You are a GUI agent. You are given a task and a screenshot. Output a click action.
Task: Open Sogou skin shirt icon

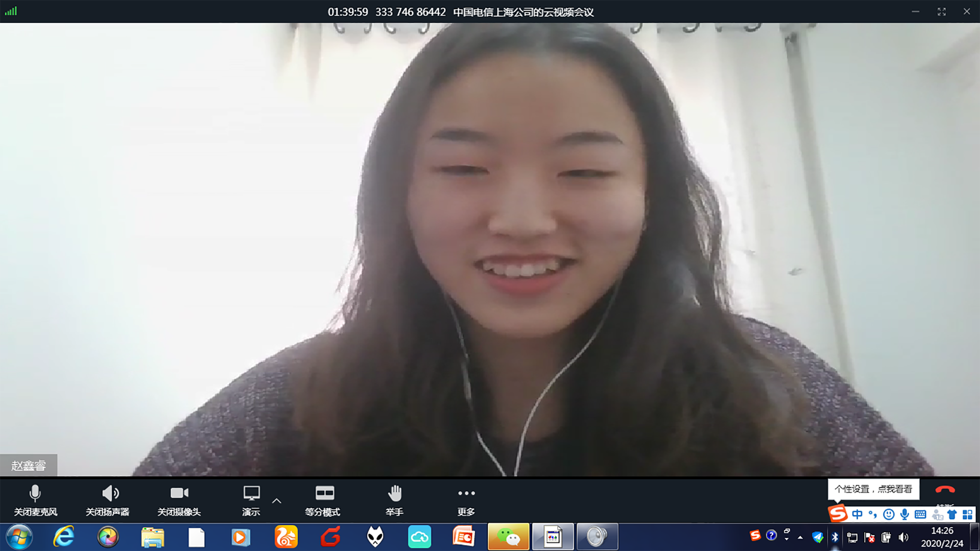(x=952, y=514)
